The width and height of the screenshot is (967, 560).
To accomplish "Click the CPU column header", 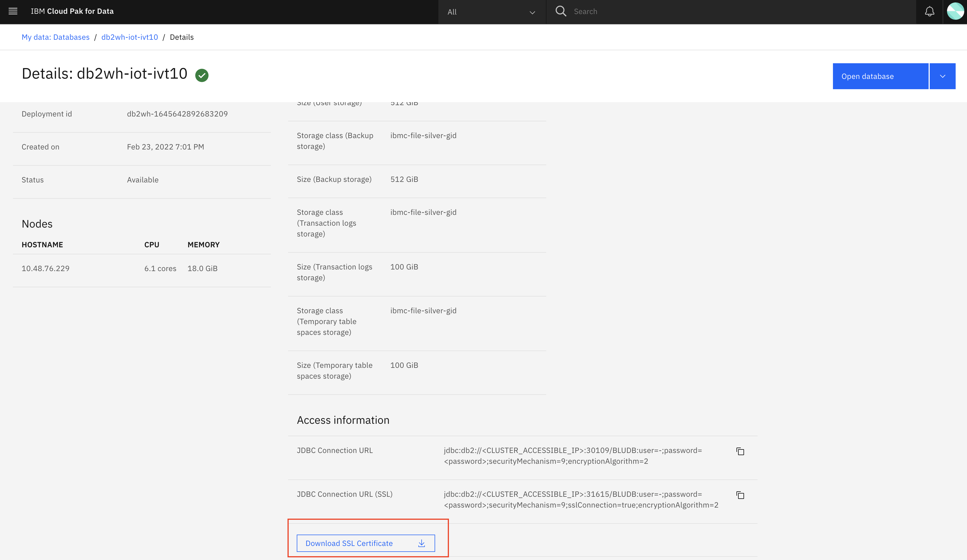I will pyautogui.click(x=152, y=245).
